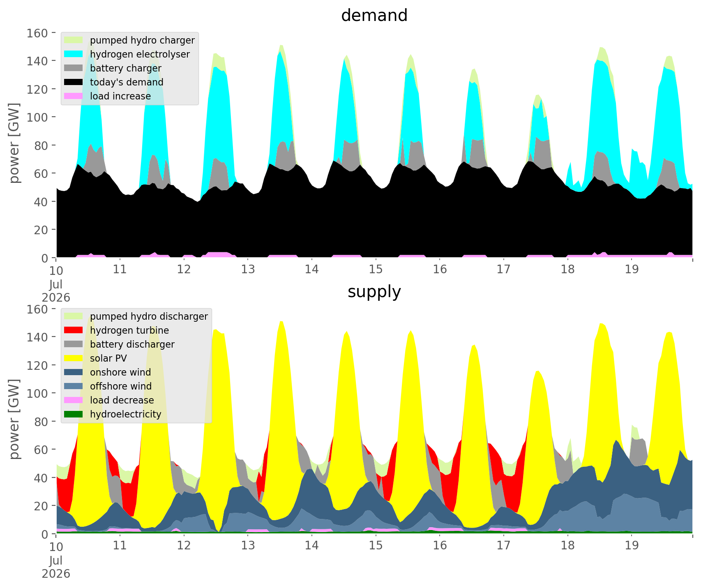Click the "hydrogen turbine" legend label
This screenshot has height=588, width=701.
coord(129,331)
